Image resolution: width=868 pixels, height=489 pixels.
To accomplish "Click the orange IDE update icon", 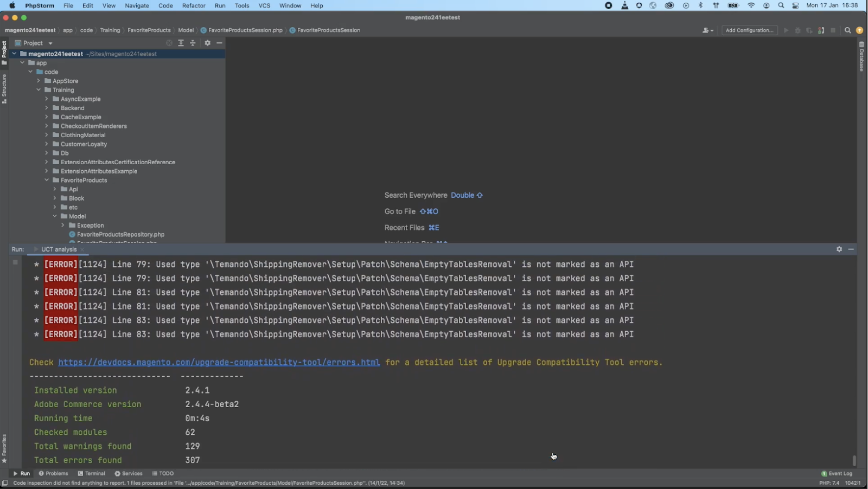I will 859,30.
